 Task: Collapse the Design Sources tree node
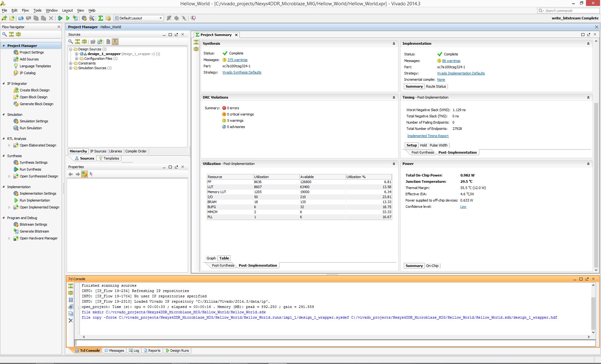tap(71, 49)
